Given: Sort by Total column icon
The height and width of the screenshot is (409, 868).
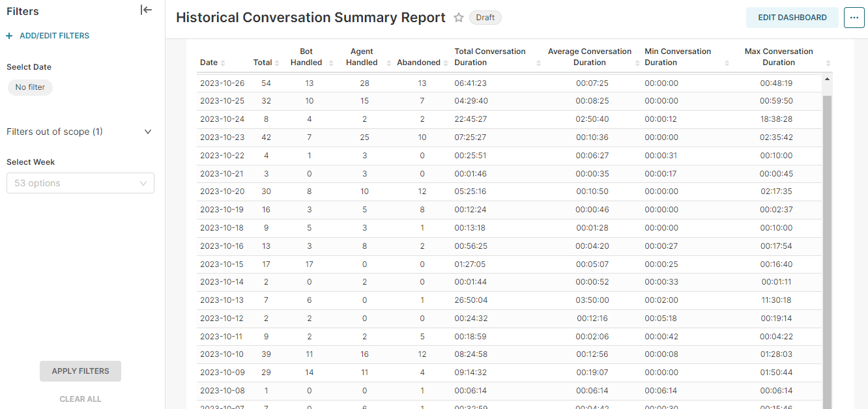Looking at the screenshot, I should click(276, 63).
